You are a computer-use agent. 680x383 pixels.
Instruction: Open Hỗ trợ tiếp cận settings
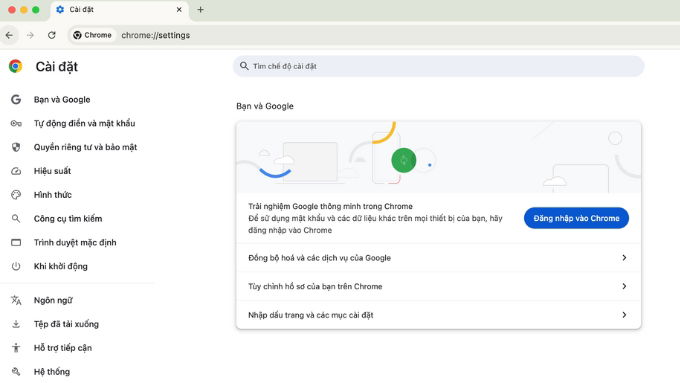[63, 348]
